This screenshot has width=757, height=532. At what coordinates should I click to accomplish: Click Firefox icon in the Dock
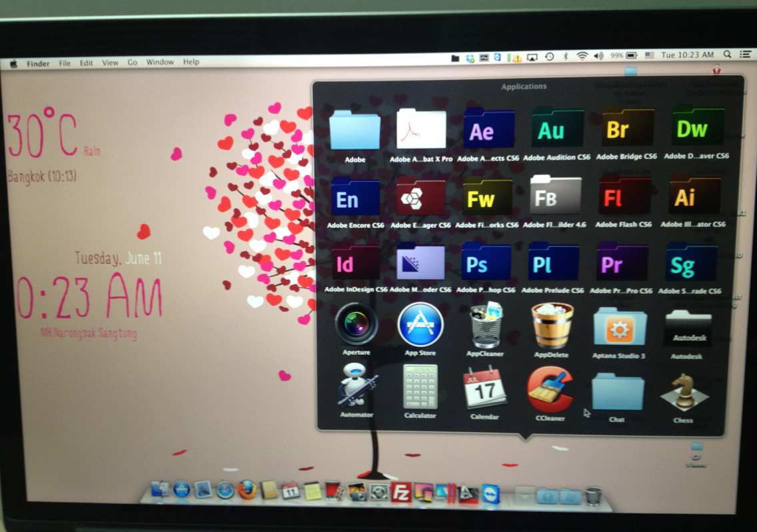pos(247,489)
